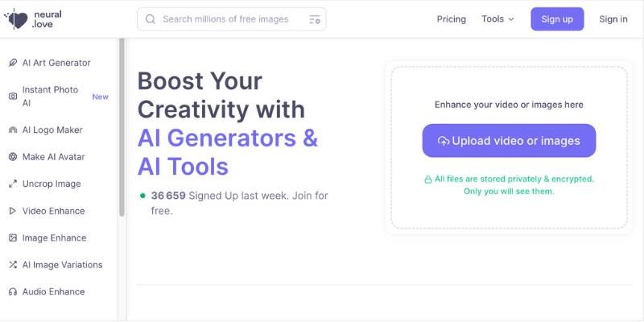Click the Image Enhance picture icon
644x322 pixels.
tap(13, 238)
